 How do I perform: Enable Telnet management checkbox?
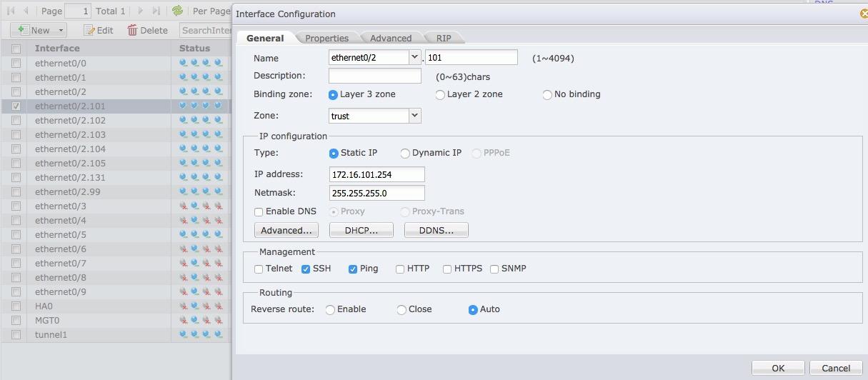(x=259, y=269)
